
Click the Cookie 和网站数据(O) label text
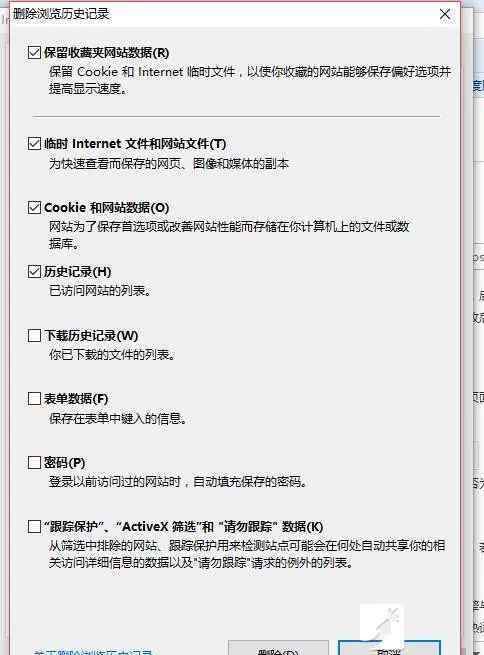point(106,208)
